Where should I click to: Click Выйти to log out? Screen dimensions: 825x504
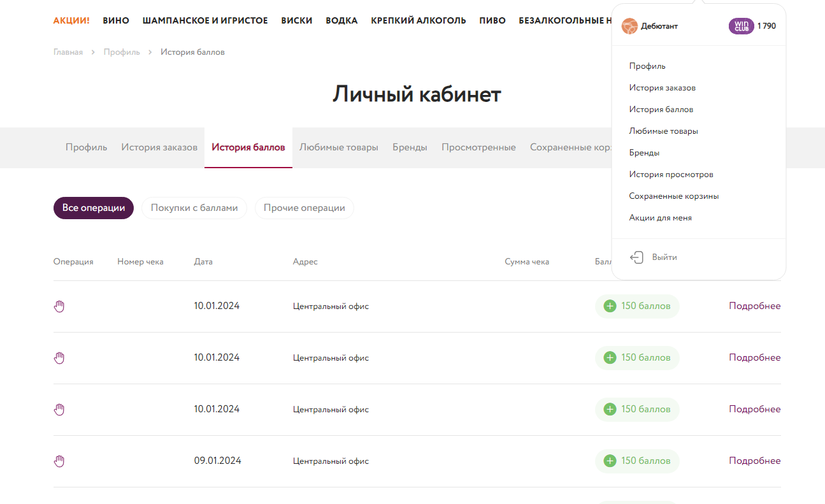tap(664, 257)
